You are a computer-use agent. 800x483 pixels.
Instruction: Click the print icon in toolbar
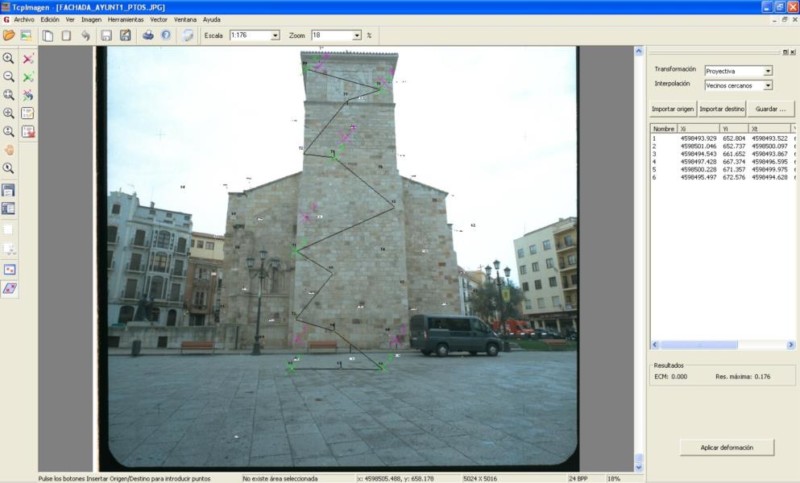148,35
